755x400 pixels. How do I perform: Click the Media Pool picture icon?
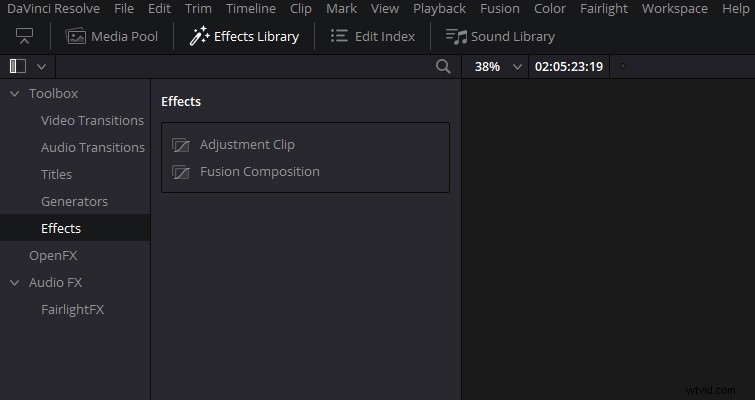(76, 37)
